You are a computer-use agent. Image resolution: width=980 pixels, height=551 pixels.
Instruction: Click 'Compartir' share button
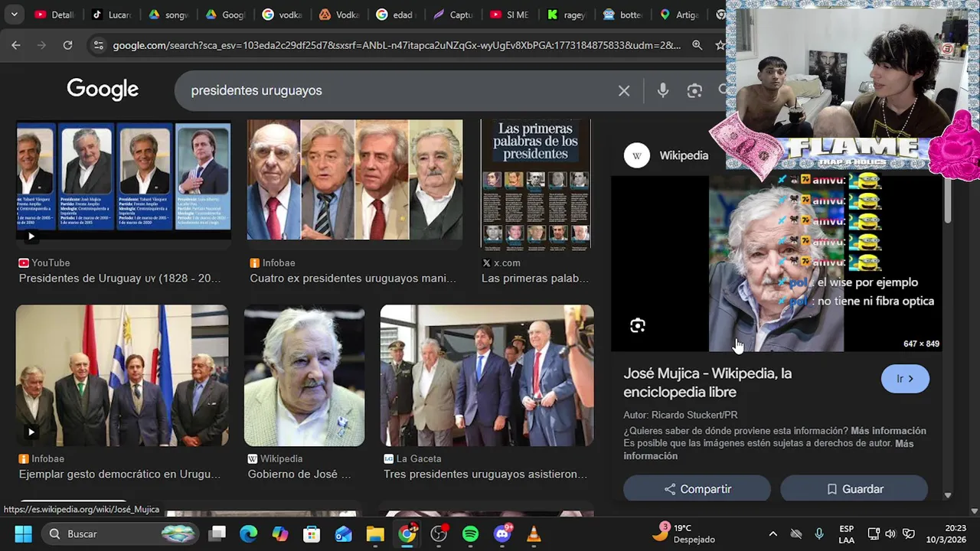point(697,489)
